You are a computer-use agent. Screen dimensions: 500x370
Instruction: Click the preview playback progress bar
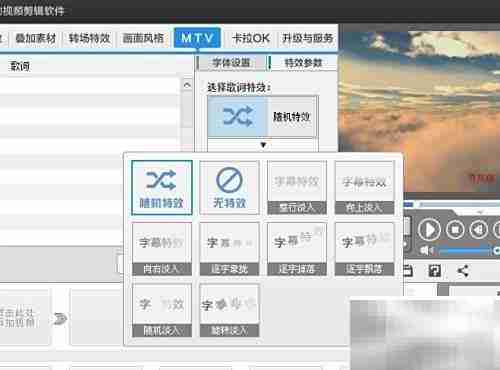pos(452,204)
